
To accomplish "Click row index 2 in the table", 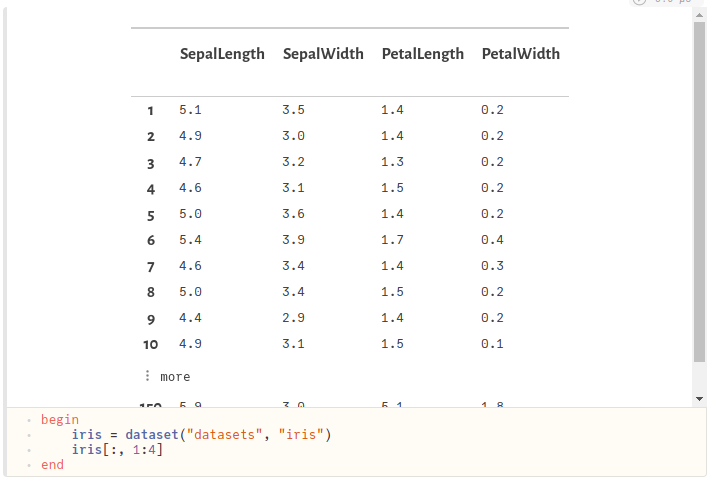I will point(151,136).
